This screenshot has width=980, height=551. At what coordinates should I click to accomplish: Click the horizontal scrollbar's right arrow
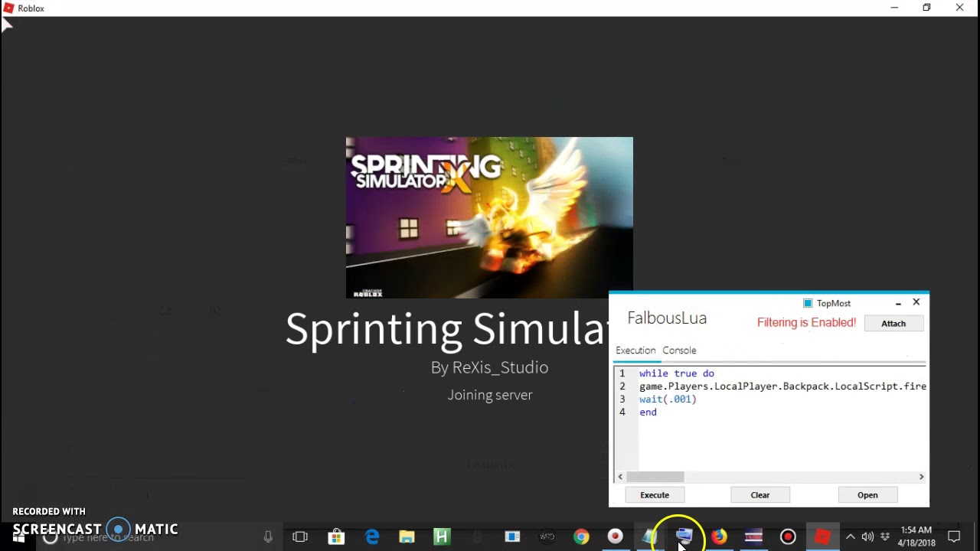point(921,477)
